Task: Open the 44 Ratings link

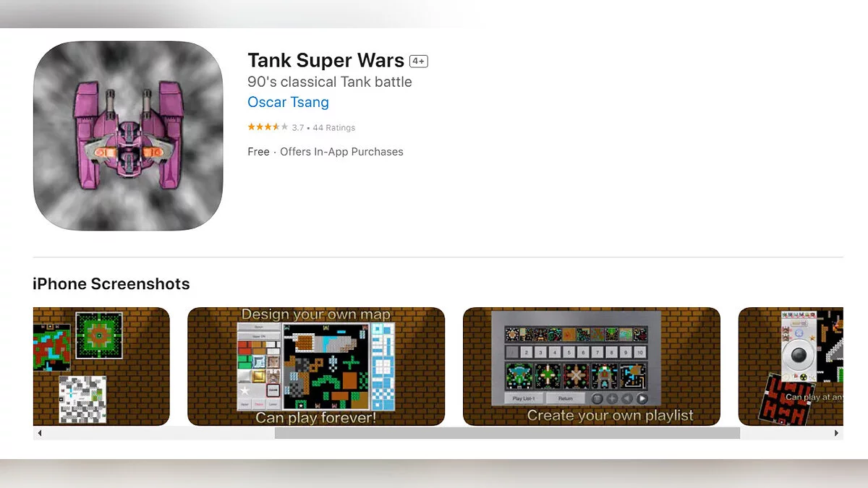Action: 333,128
